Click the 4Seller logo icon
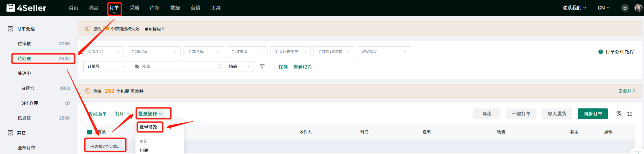This screenshot has width=644, height=154. point(11,7)
